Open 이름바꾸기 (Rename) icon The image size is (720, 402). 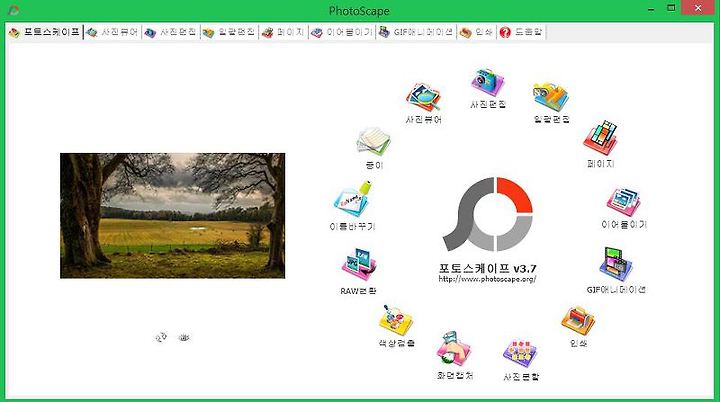(x=353, y=200)
